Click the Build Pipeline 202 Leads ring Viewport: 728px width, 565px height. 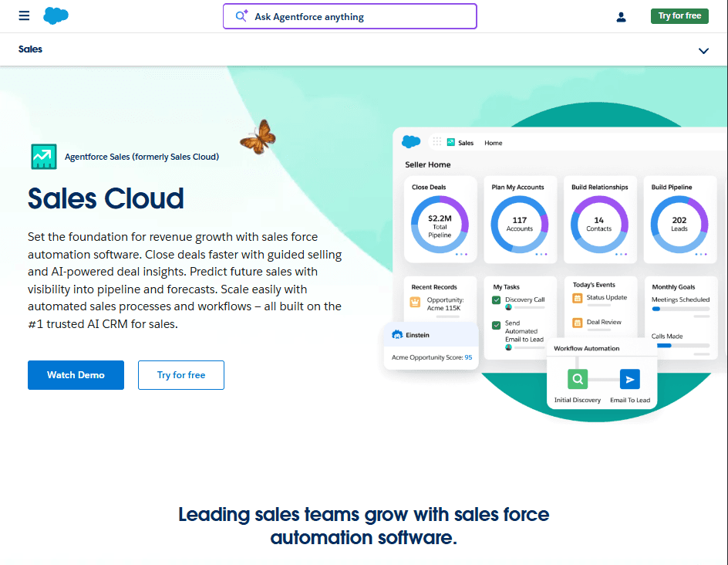[679, 225]
